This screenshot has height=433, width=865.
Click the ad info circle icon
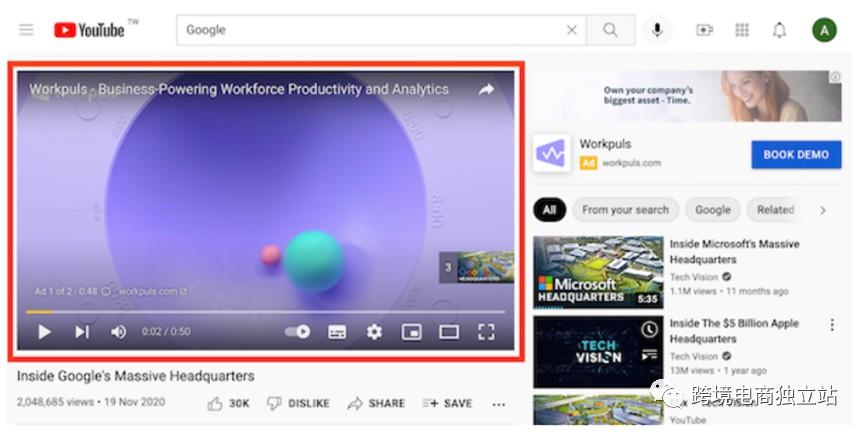click(106, 291)
